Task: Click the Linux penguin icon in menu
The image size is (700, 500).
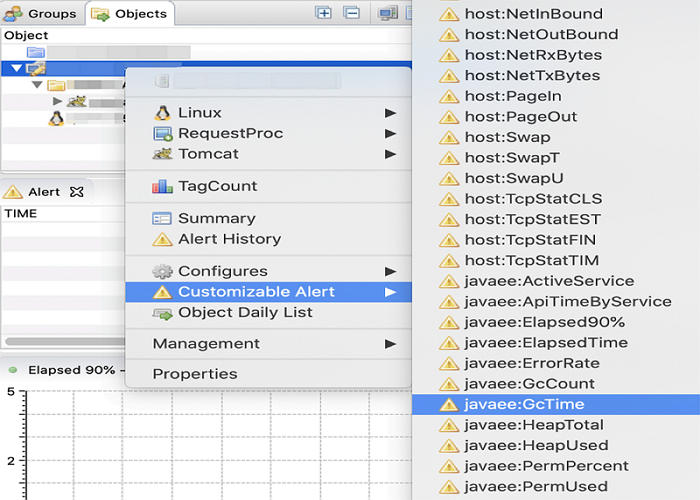Action: coord(161,113)
